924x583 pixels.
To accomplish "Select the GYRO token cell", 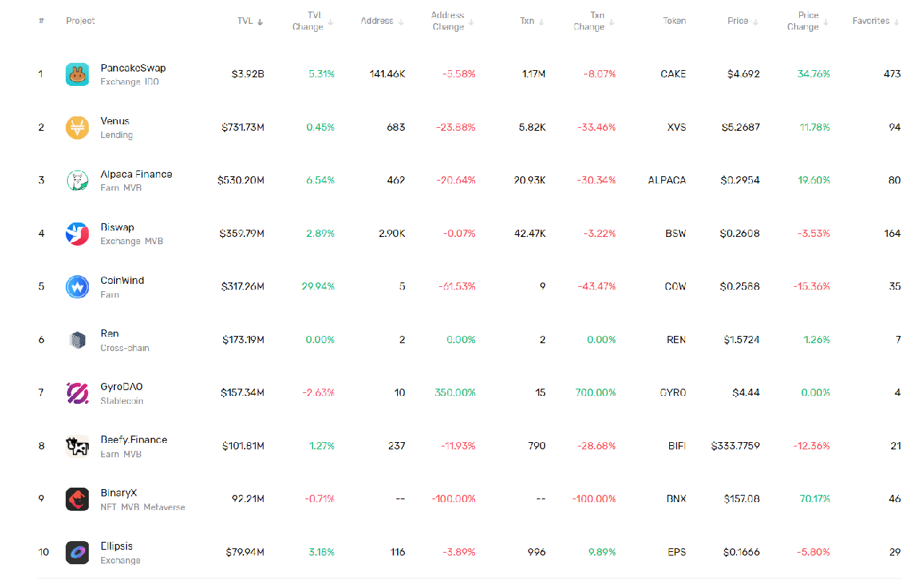I will 673,392.
